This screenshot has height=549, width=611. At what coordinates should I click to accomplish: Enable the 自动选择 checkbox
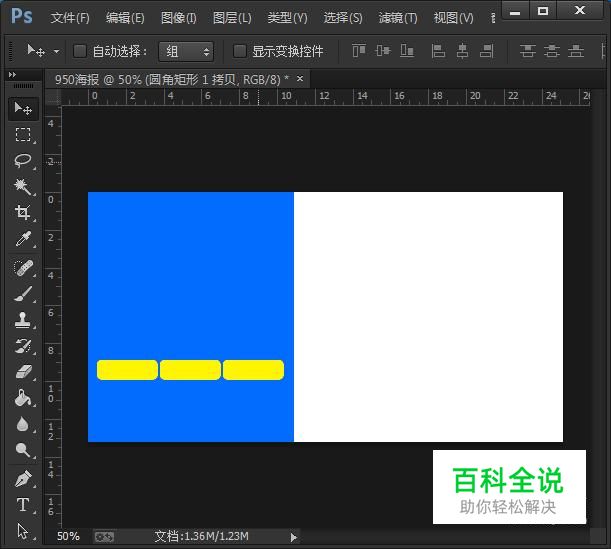(x=80, y=51)
